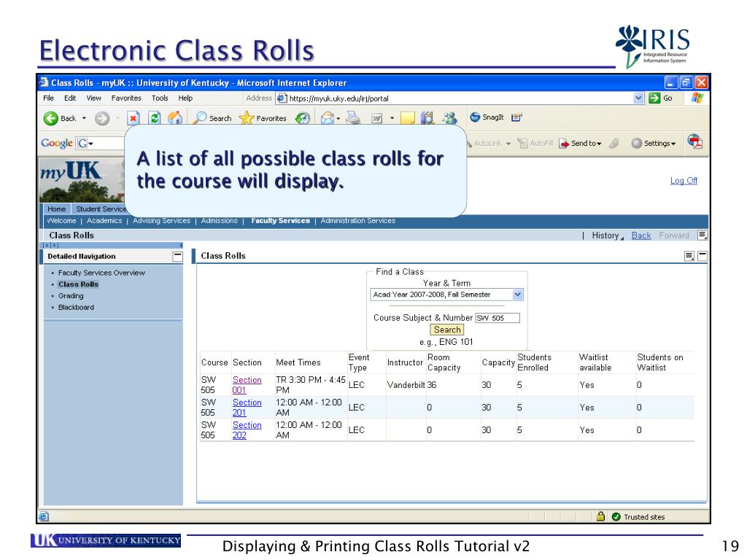Open the Back button history arrow
Viewport: 747px width, 560px height.
tap(84, 118)
